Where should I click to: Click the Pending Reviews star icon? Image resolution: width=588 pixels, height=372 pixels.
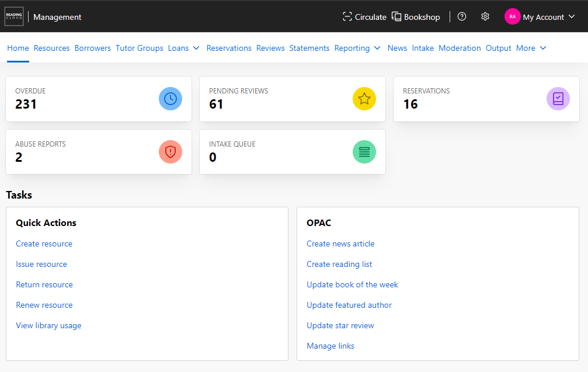364,99
